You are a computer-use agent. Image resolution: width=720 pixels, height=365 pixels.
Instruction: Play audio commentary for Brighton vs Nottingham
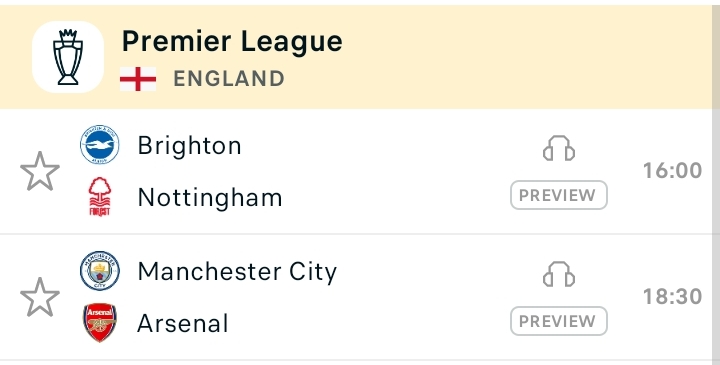pos(559,148)
